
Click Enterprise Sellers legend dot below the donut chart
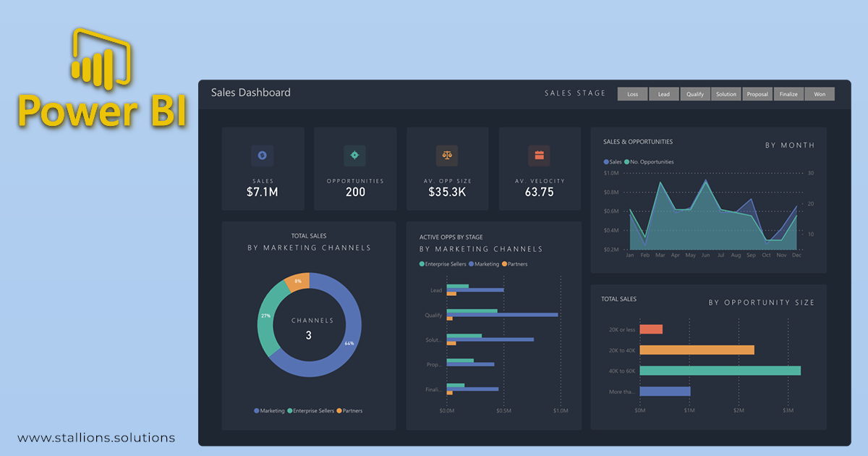tap(290, 411)
